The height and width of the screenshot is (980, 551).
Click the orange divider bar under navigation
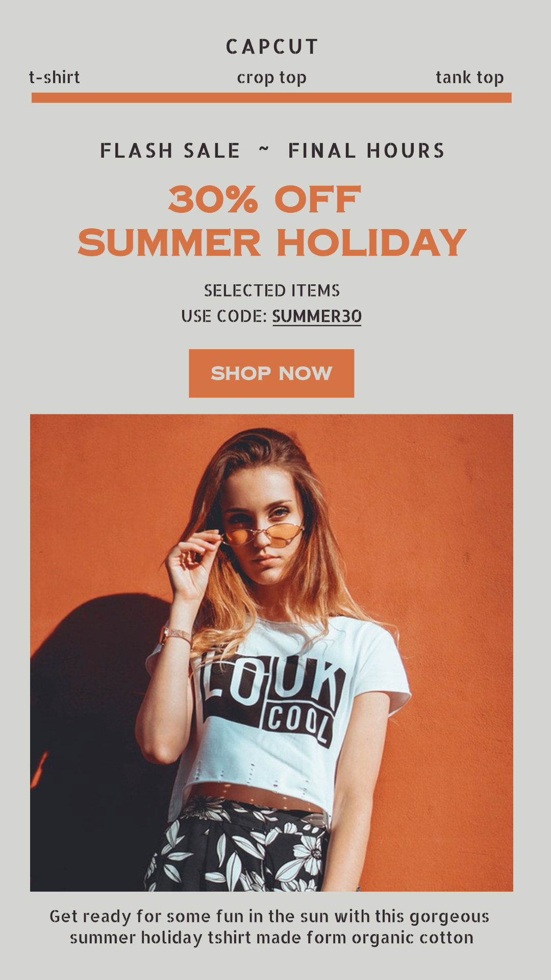click(x=271, y=97)
